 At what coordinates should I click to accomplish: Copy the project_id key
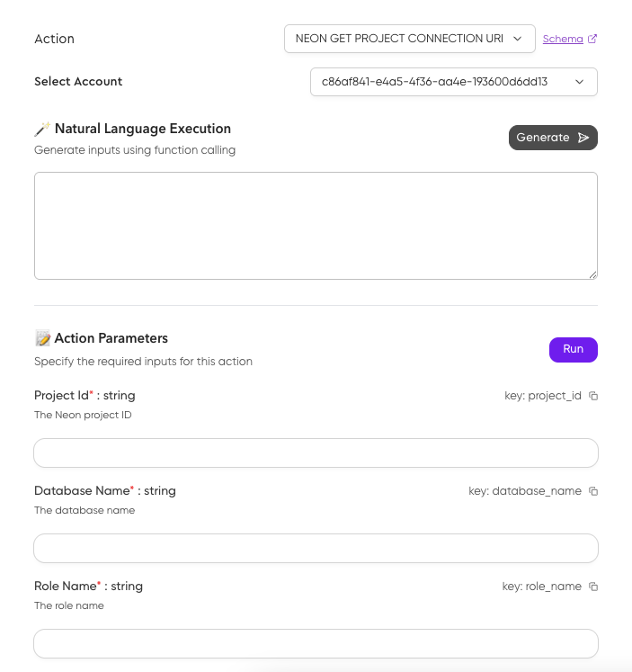coord(592,396)
